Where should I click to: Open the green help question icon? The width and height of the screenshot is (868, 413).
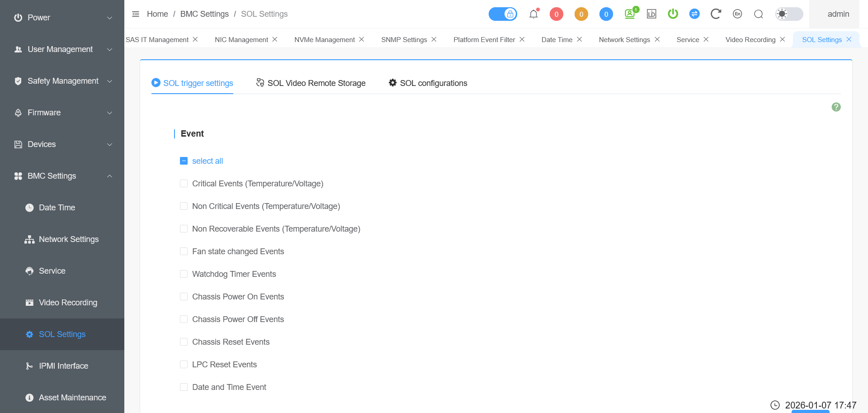[x=836, y=107]
